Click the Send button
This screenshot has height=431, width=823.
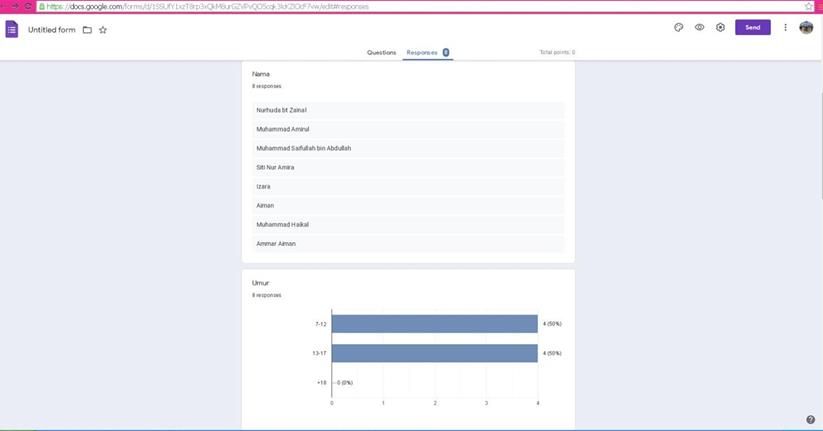(x=753, y=27)
